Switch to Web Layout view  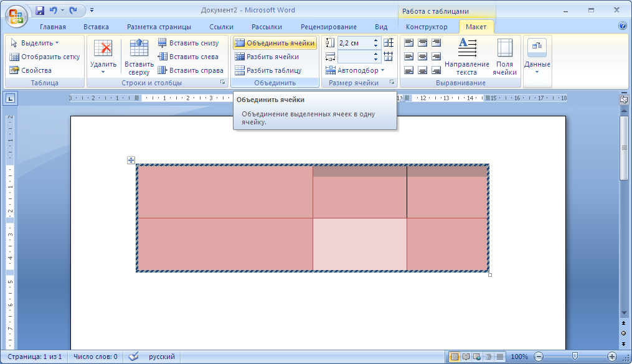pyautogui.click(x=477, y=357)
